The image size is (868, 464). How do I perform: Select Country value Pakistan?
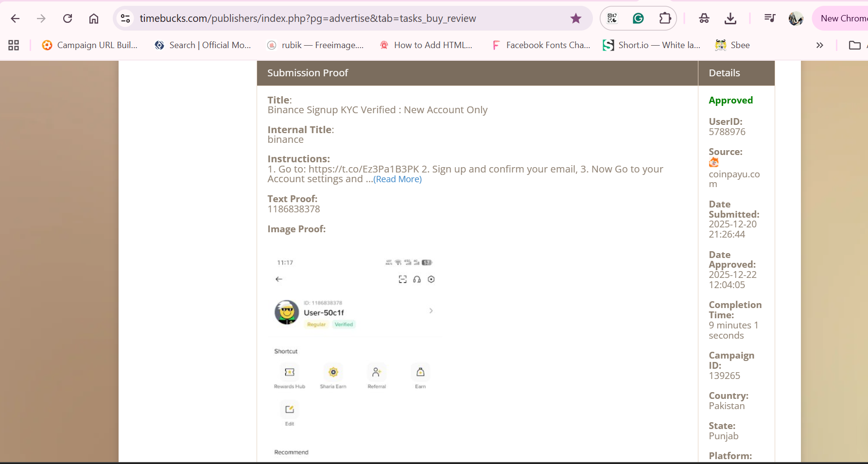[x=727, y=406]
